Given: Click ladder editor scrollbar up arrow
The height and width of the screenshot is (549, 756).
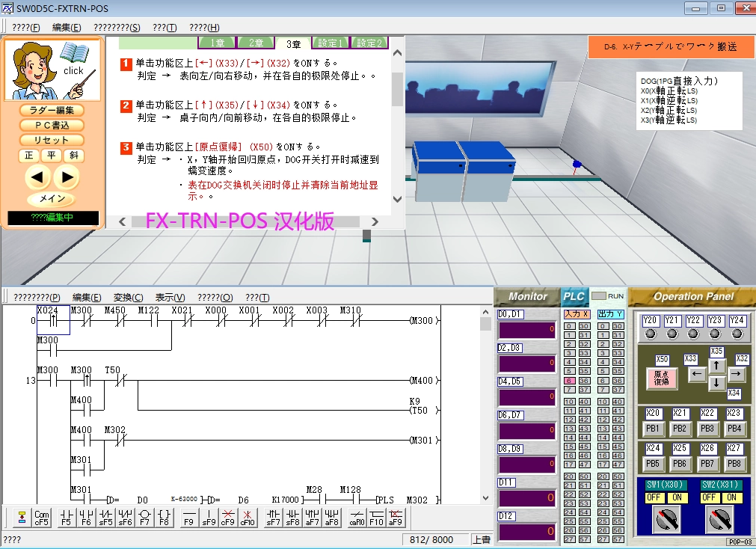Looking at the screenshot, I should tap(486, 311).
